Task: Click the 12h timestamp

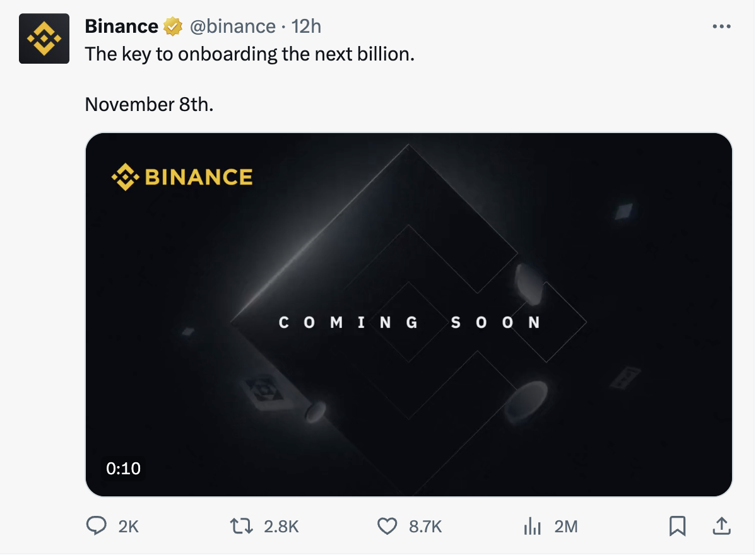Action: coord(307,26)
